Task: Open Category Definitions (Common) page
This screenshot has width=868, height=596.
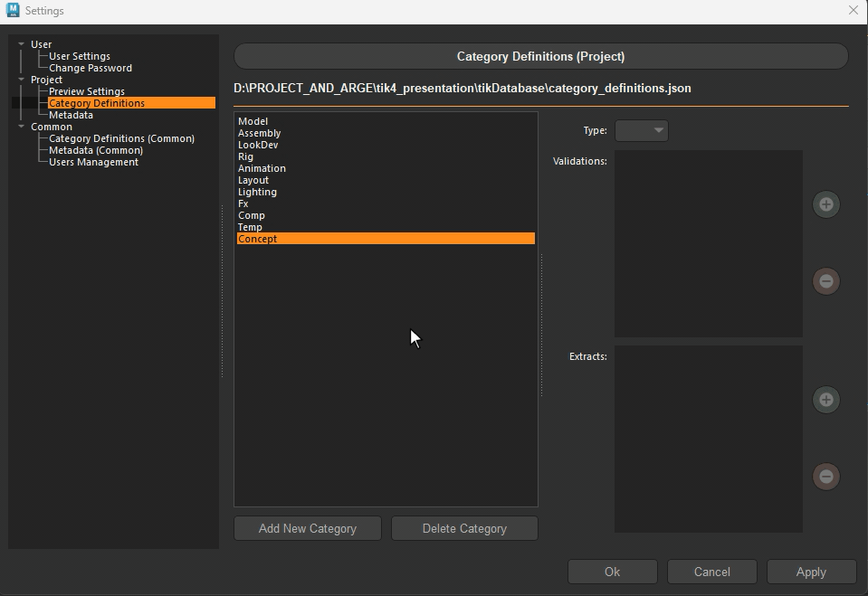Action: point(121,138)
